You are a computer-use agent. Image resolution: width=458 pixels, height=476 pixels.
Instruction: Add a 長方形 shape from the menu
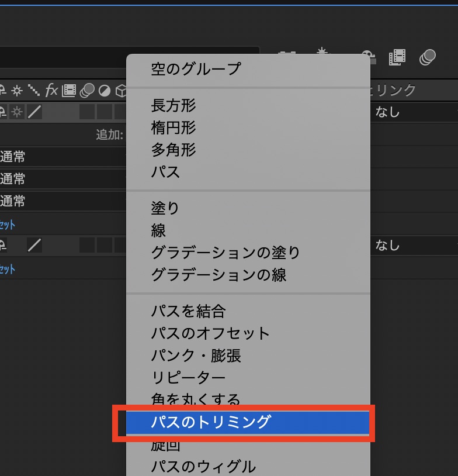pyautogui.click(x=248, y=106)
